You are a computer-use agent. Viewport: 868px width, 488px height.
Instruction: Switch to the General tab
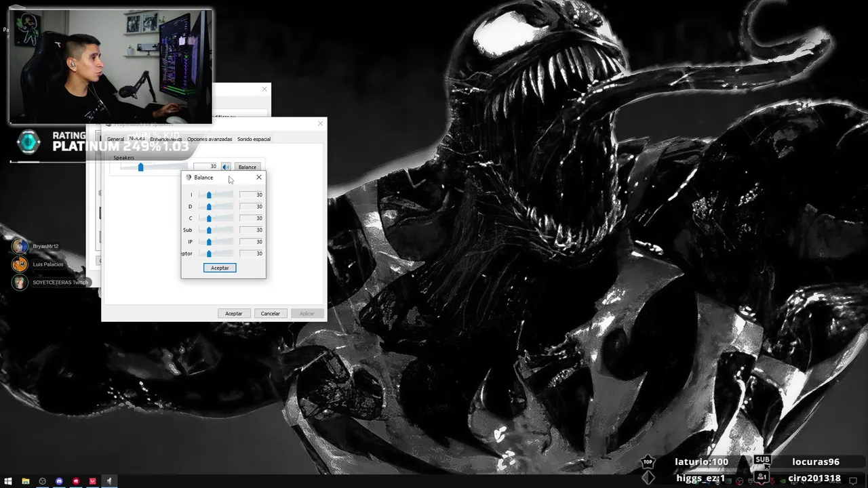pyautogui.click(x=115, y=139)
